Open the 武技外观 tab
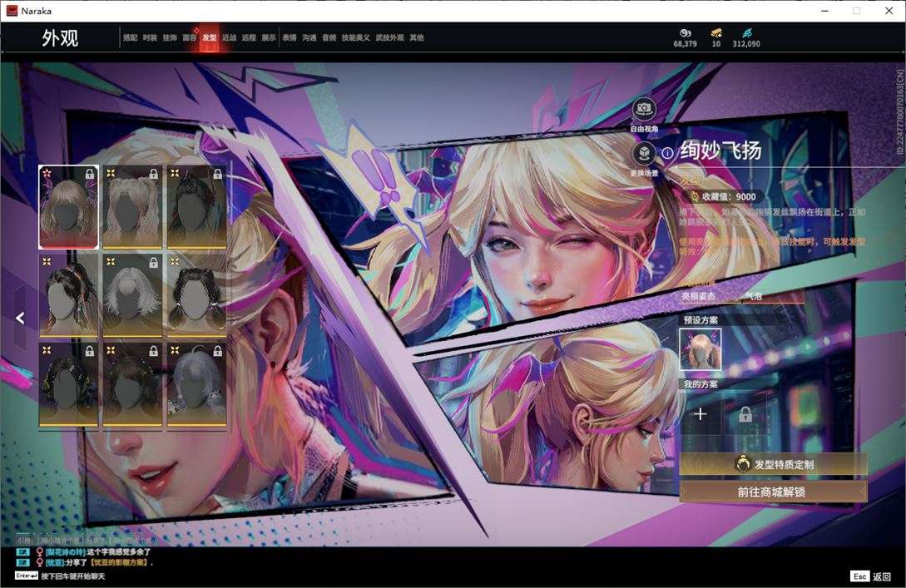 click(389, 37)
